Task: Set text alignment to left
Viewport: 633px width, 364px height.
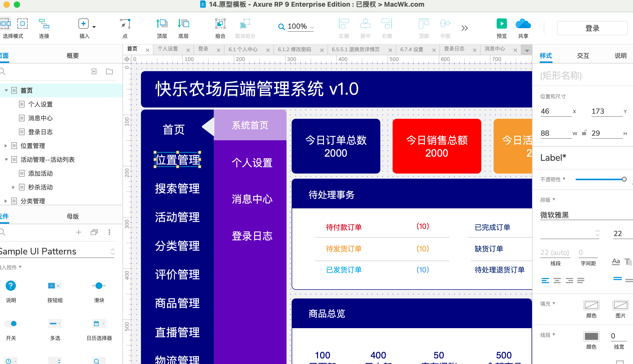Action: (x=545, y=281)
